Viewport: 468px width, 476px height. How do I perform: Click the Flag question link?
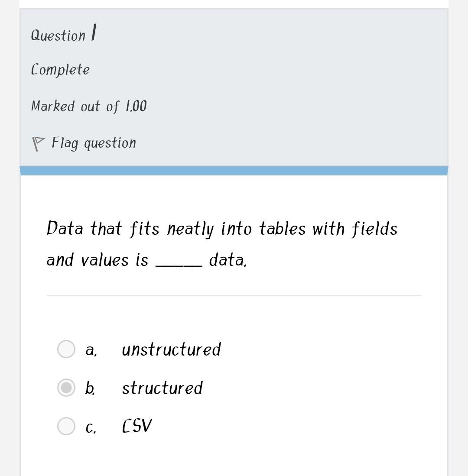(94, 142)
